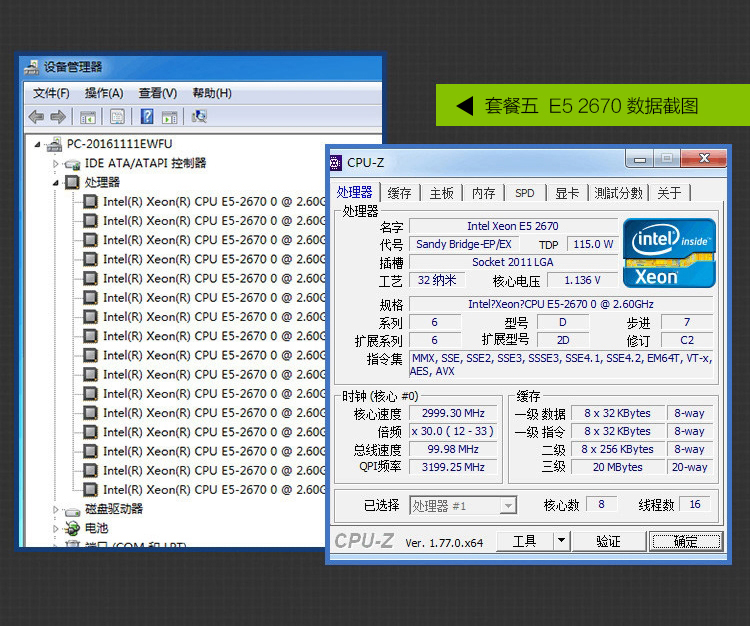
Task: Click the QPI 3199.25 MHz value
Action: pyautogui.click(x=453, y=467)
